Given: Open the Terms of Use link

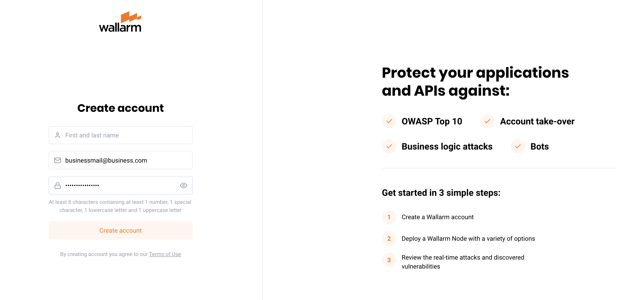Looking at the screenshot, I should (x=165, y=254).
